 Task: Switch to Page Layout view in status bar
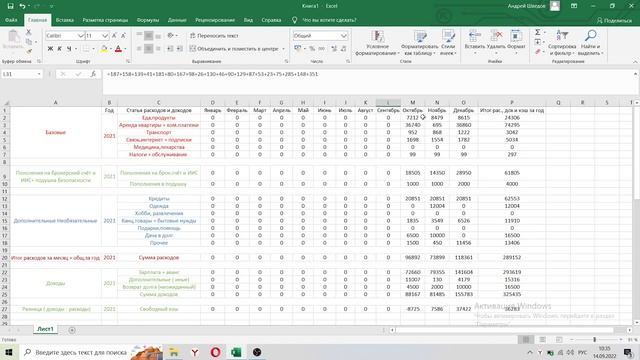coord(542,340)
